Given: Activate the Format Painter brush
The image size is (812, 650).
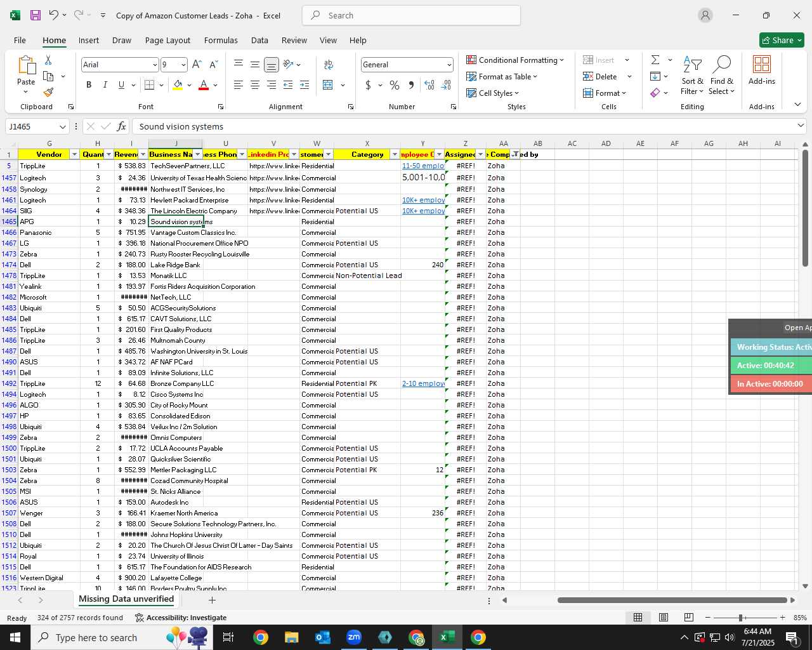Looking at the screenshot, I should pyautogui.click(x=48, y=92).
